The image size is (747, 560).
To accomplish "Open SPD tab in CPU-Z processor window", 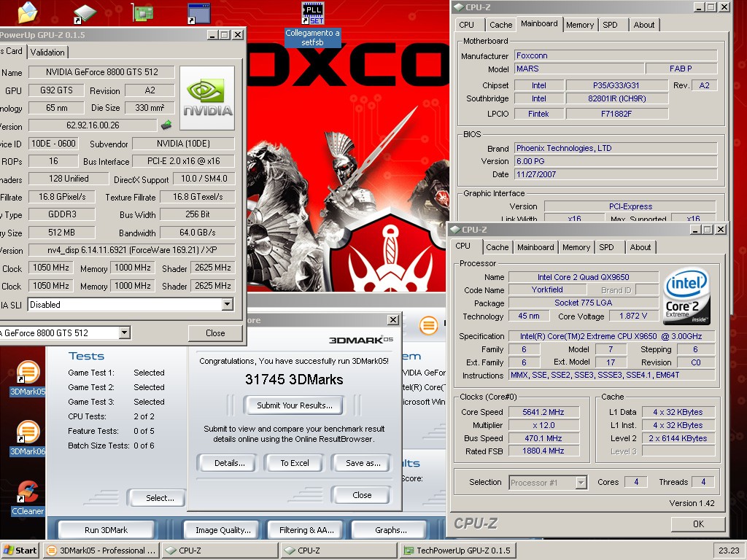I will pos(606,247).
